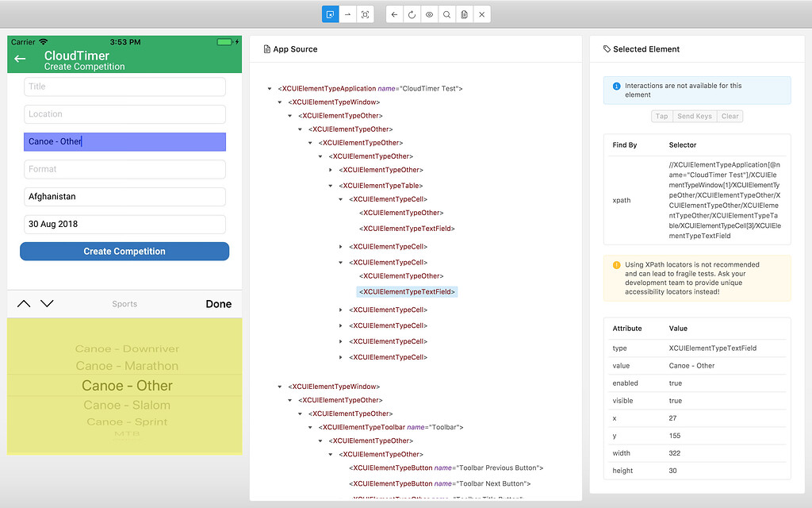Image resolution: width=812 pixels, height=508 pixels.
Task: Tap the up chevron in the Sports toolbar
Action: [24, 304]
